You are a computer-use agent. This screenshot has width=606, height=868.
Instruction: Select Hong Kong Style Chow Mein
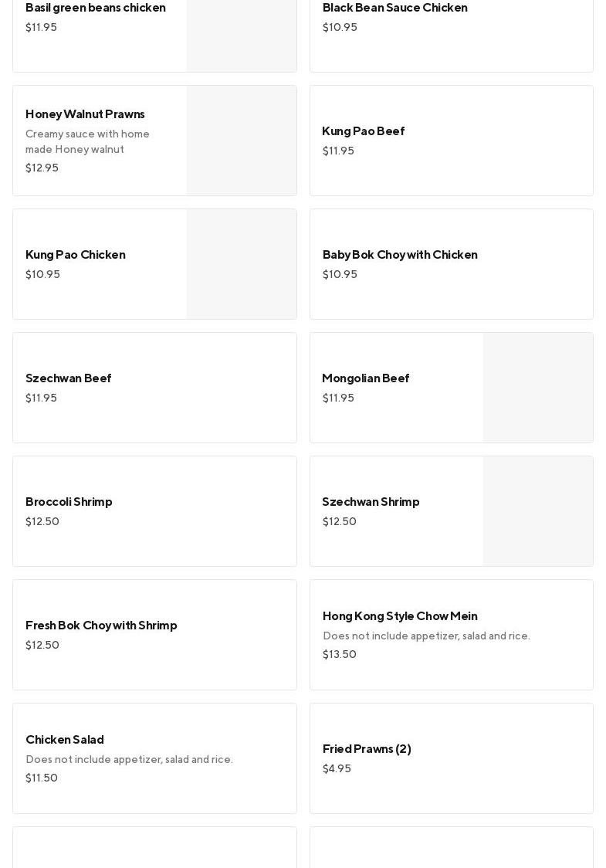click(400, 616)
